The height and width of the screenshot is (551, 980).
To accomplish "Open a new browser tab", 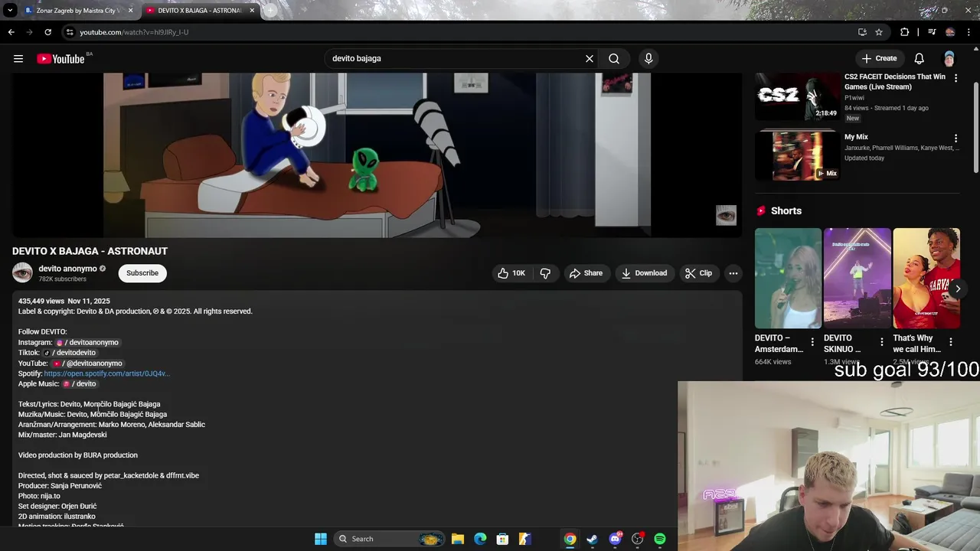I will tap(270, 11).
